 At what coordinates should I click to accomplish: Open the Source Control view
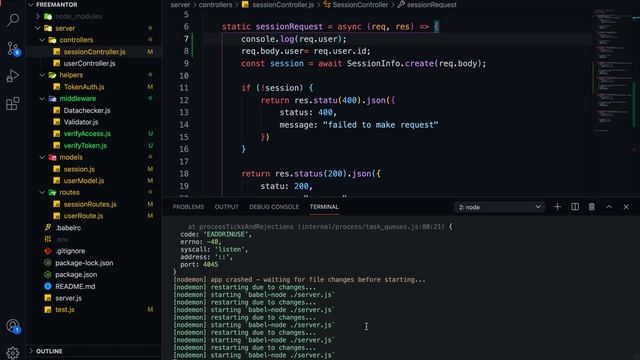coord(13,49)
